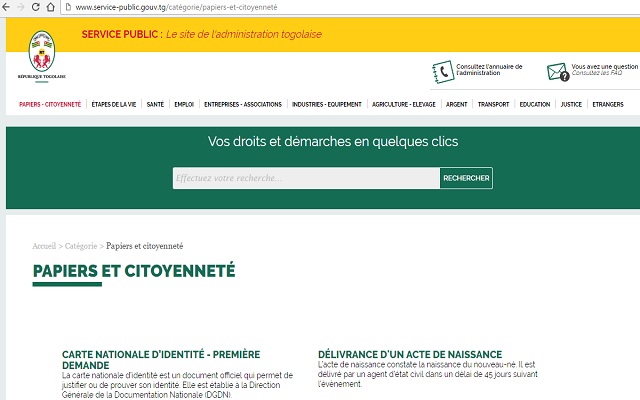Click the phone directory icon
The width and height of the screenshot is (640, 400).
pyautogui.click(x=442, y=72)
